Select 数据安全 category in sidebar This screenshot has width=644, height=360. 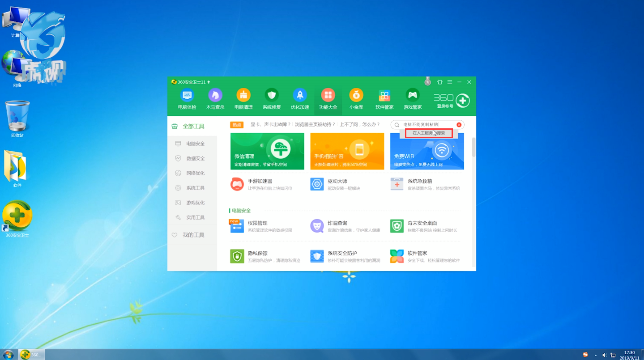click(190, 158)
